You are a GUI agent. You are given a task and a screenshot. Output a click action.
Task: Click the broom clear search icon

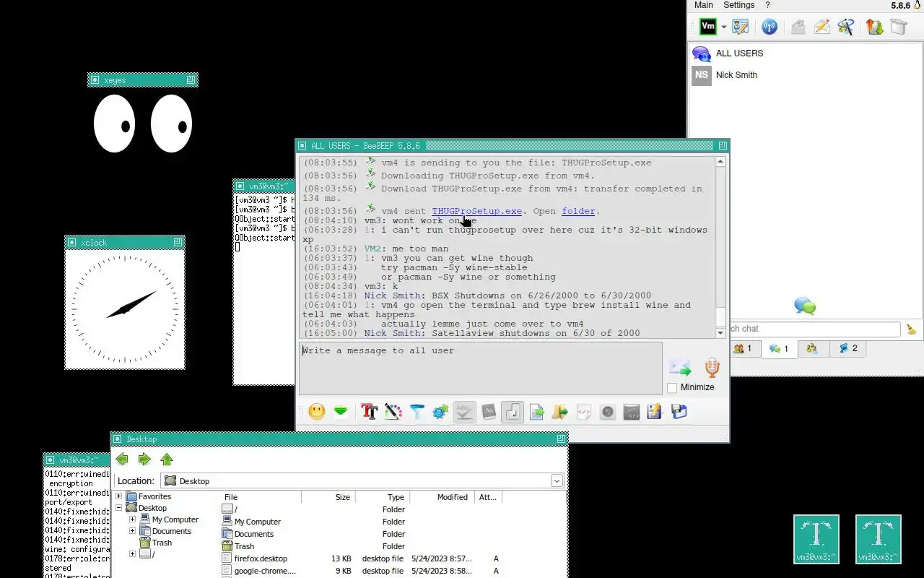[x=911, y=329]
